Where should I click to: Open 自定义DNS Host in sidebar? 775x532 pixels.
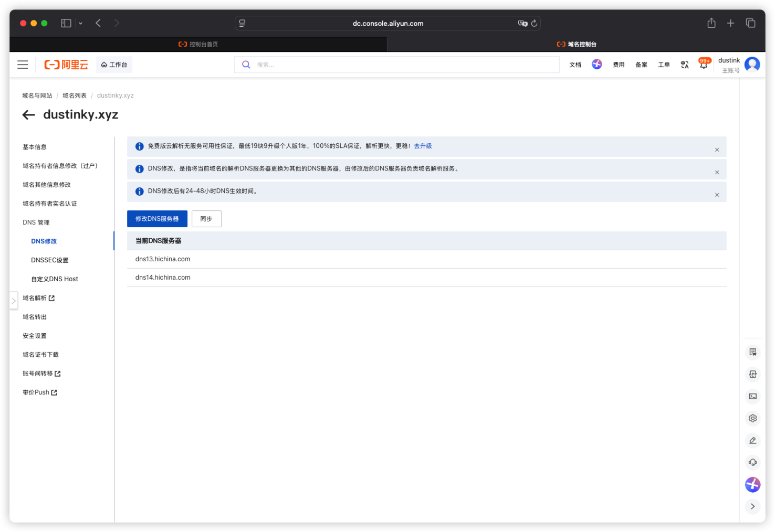55,279
